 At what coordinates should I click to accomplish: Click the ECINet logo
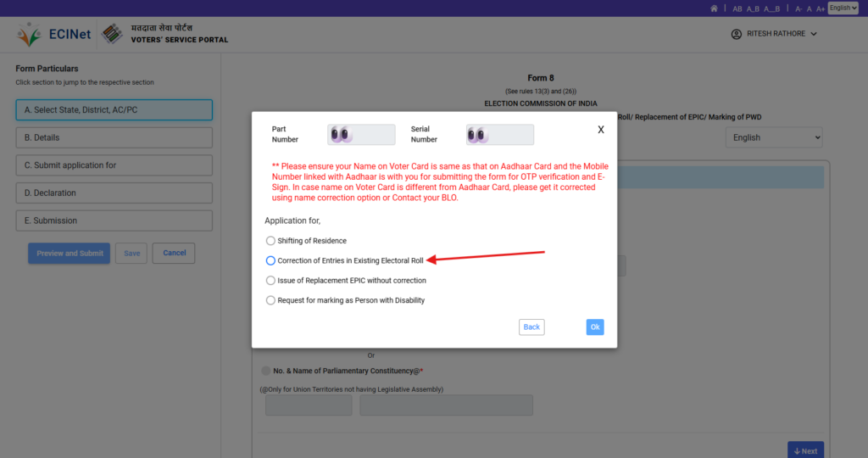click(x=53, y=34)
